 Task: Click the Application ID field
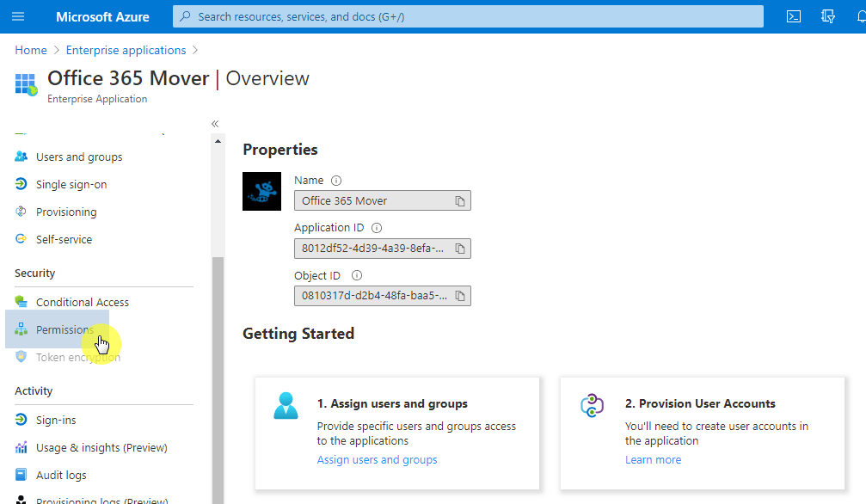point(382,249)
